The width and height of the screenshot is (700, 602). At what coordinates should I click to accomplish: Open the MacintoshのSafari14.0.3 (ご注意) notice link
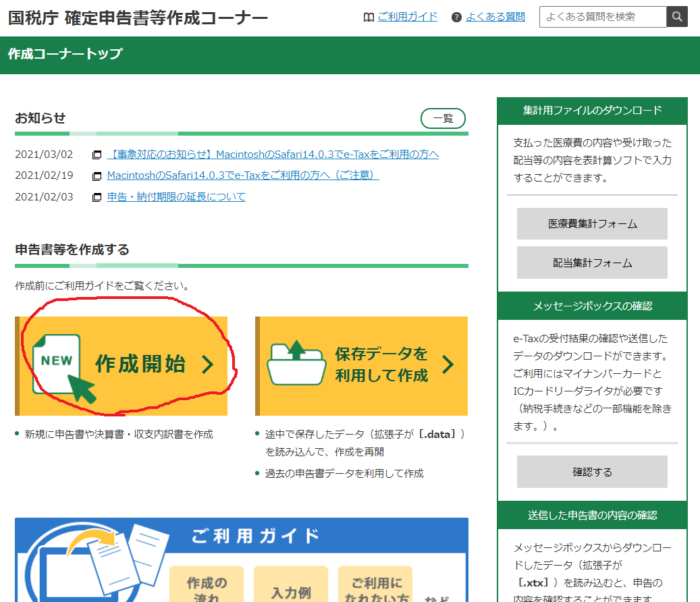[243, 175]
